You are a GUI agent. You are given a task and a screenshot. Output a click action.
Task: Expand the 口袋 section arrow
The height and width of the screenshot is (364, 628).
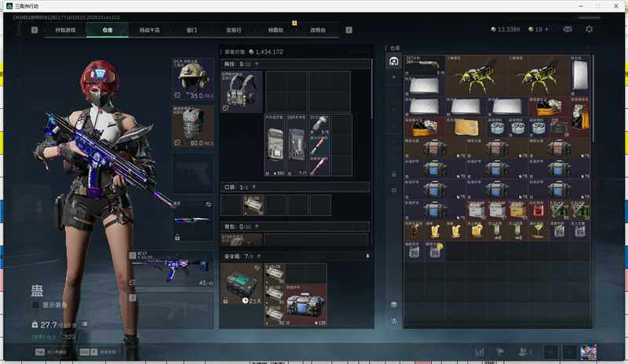pyautogui.click(x=254, y=187)
